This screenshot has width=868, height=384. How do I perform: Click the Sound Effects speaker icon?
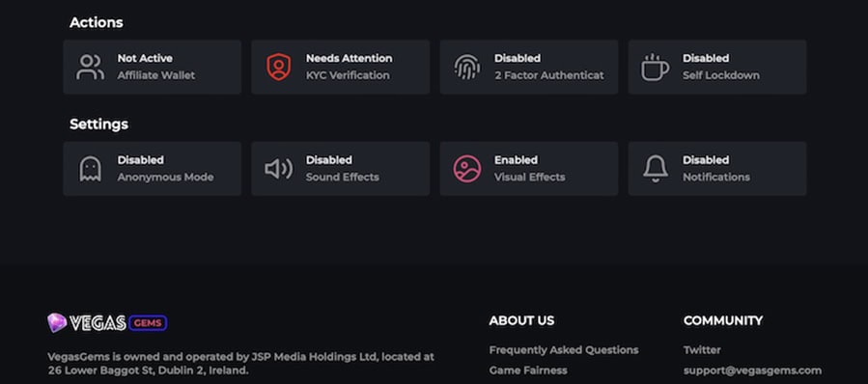[x=278, y=169]
